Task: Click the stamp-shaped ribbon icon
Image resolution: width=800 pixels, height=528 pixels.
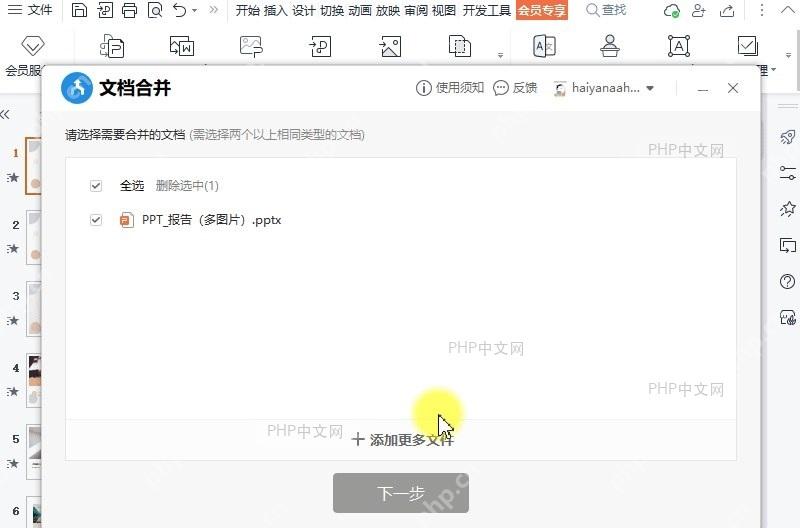Action: click(x=610, y=46)
